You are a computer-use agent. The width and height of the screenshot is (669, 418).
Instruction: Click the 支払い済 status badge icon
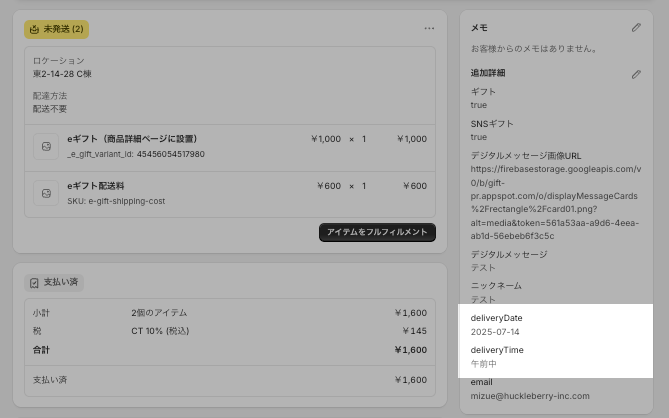(x=34, y=283)
